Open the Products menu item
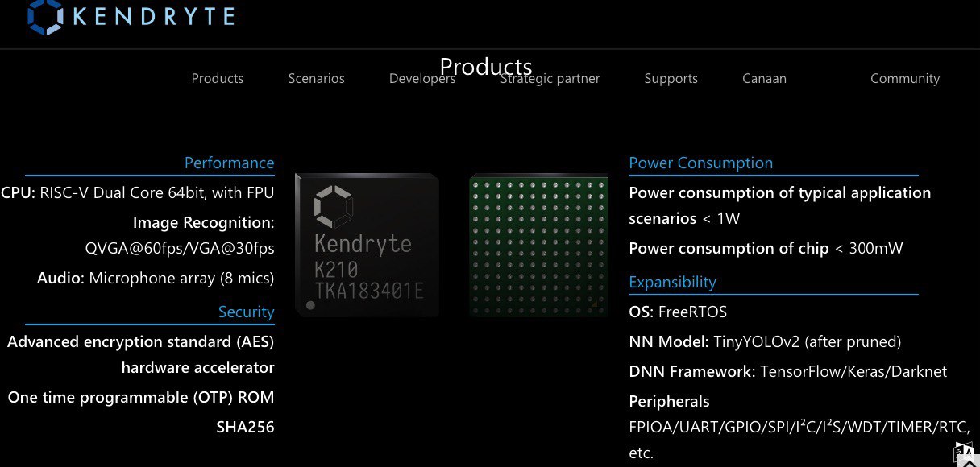This screenshot has width=980, height=467. coord(218,78)
